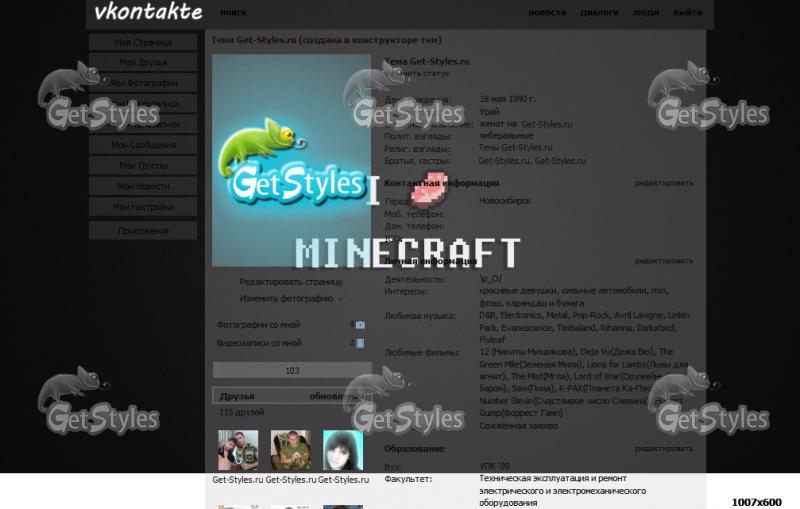The image size is (800, 509).
Task: Open Фотографии со мной link
Action: [x=258, y=324]
